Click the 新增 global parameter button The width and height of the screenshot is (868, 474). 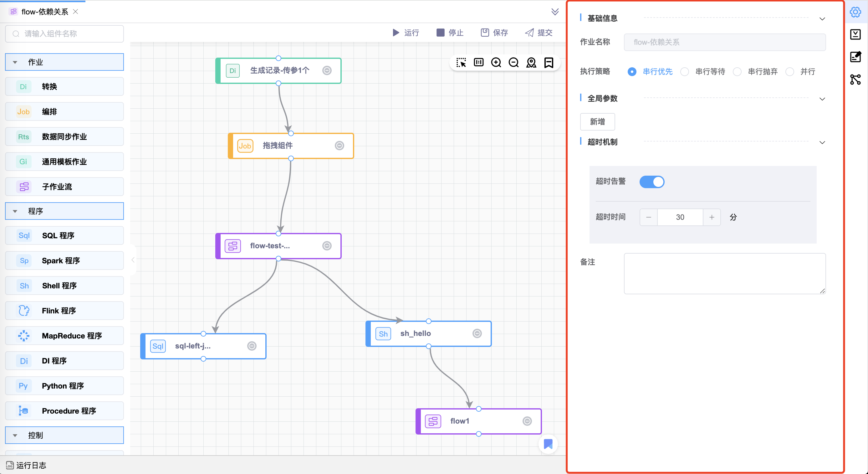coord(597,122)
